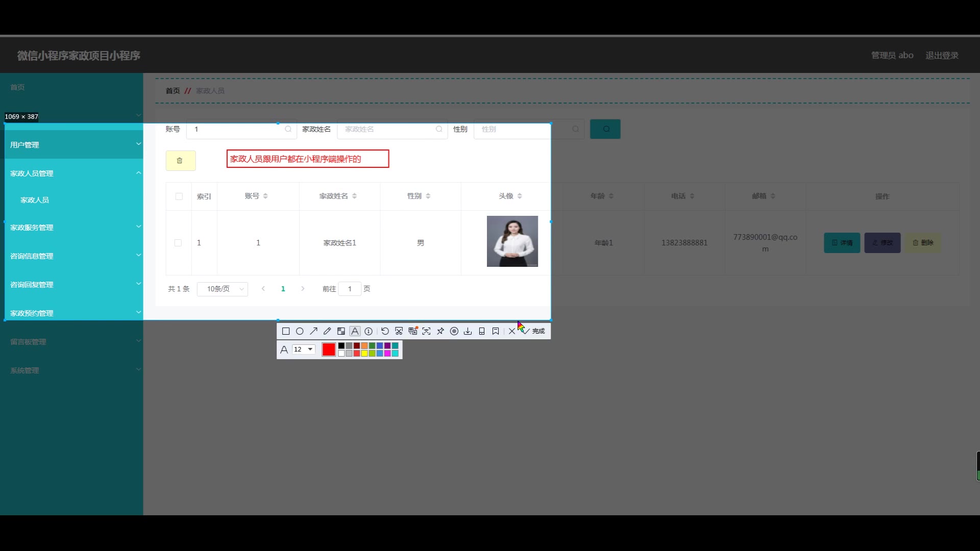The height and width of the screenshot is (551, 980).
Task: Click the 性别 search input field
Action: pos(529,129)
